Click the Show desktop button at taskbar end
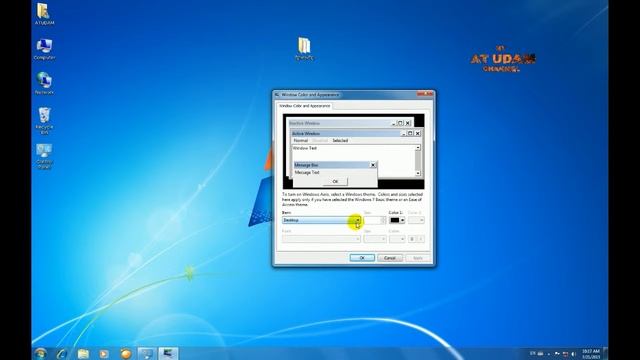 click(606, 353)
